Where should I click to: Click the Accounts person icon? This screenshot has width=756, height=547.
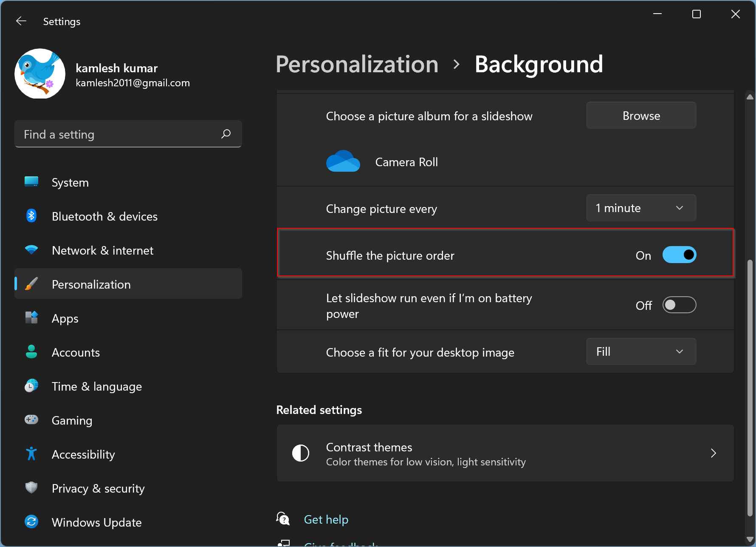pos(31,351)
